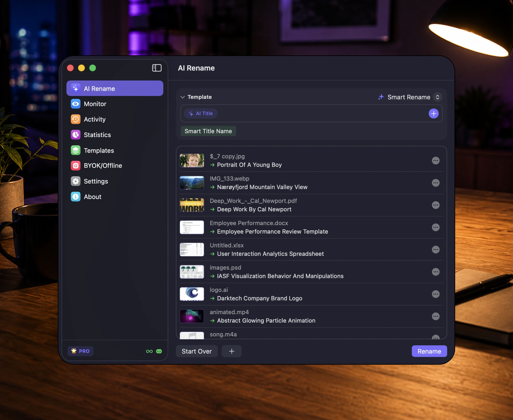The image size is (513, 420).
Task: Toggle the sidebar panel icon
Action: [x=157, y=68]
